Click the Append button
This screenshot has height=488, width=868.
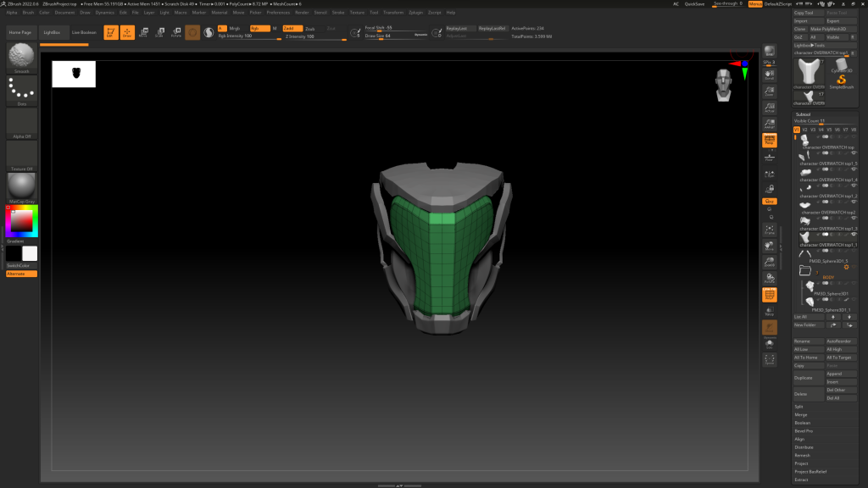(842, 374)
